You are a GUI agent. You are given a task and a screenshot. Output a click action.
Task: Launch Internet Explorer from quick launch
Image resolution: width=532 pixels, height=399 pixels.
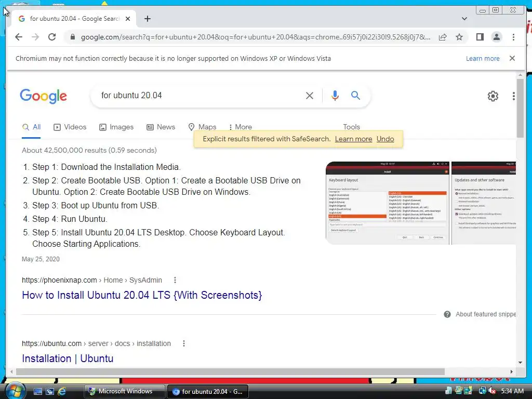[x=62, y=391]
